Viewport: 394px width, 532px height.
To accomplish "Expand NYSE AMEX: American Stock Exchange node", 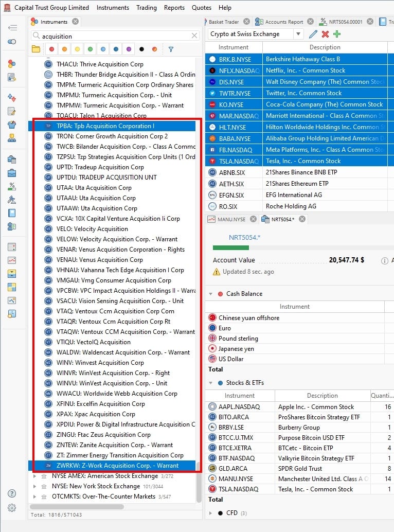I will click(x=34, y=476).
